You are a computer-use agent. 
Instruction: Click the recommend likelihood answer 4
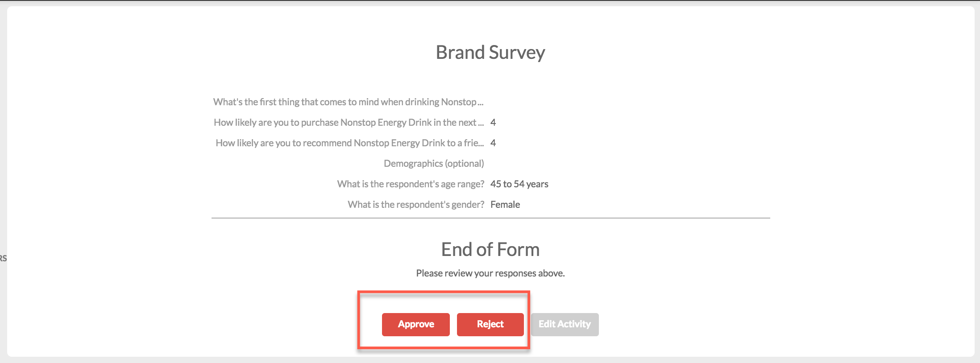pyautogui.click(x=493, y=143)
